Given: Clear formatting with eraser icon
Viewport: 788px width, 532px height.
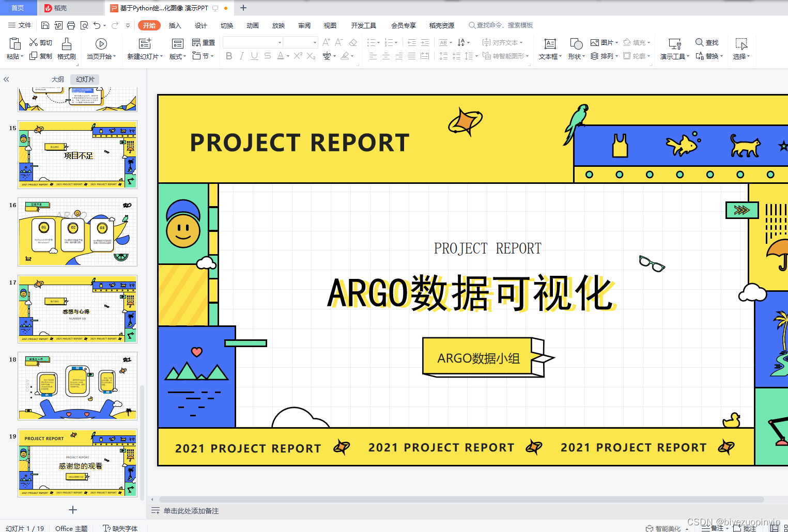Looking at the screenshot, I should 353,42.
